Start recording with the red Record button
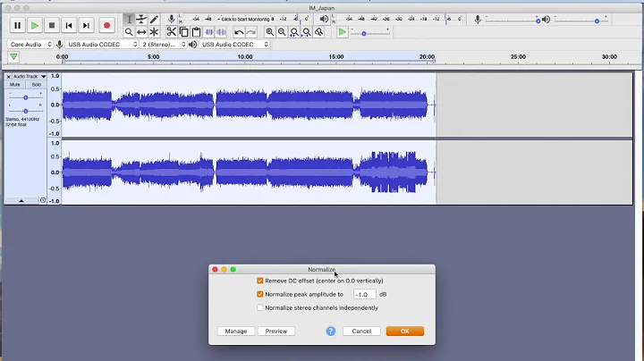The image size is (644, 361). pos(106,25)
